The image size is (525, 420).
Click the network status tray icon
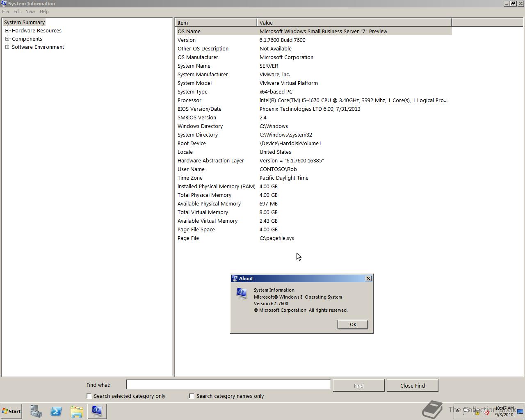click(477, 412)
